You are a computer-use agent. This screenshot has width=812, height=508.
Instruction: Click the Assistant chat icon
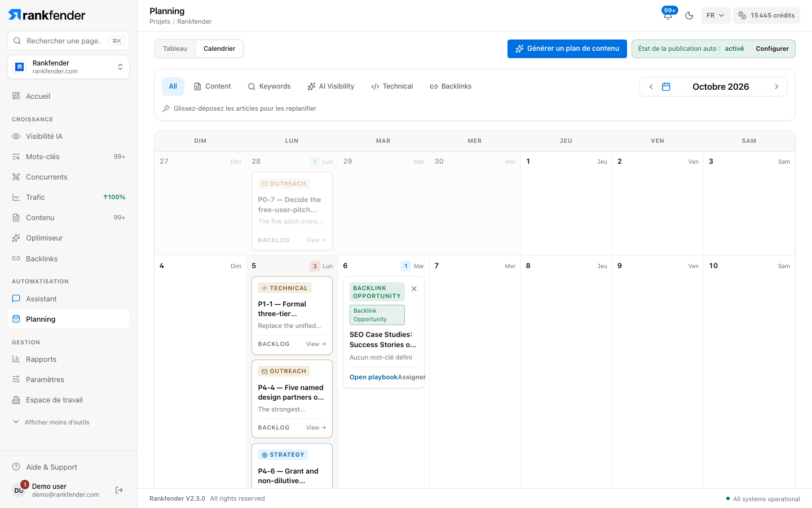pos(16,299)
